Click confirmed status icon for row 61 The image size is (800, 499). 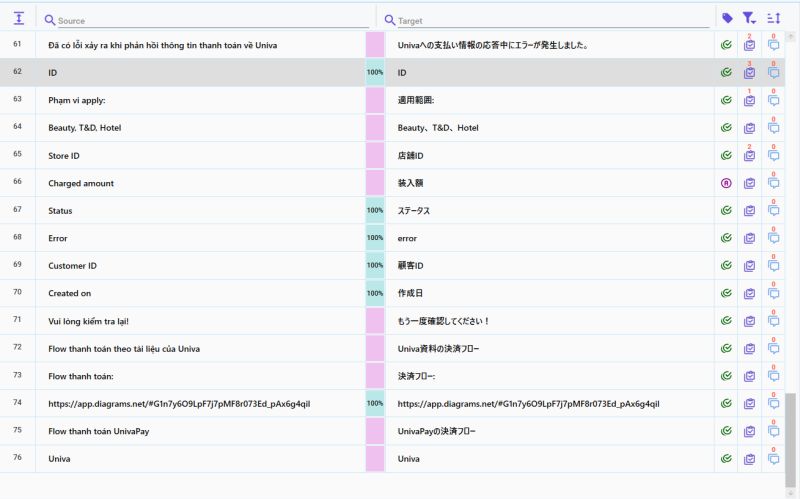(x=726, y=45)
